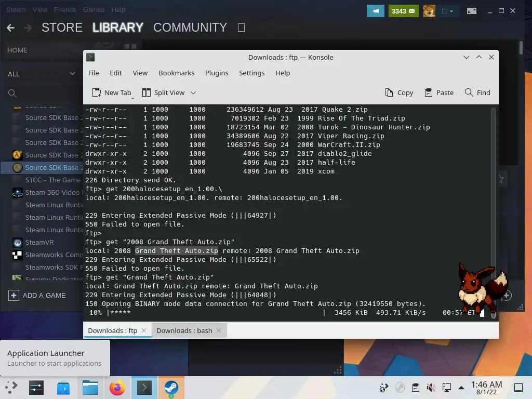This screenshot has height=399, width=532.
Task: Open System Settings from the taskbar
Action: (36, 388)
